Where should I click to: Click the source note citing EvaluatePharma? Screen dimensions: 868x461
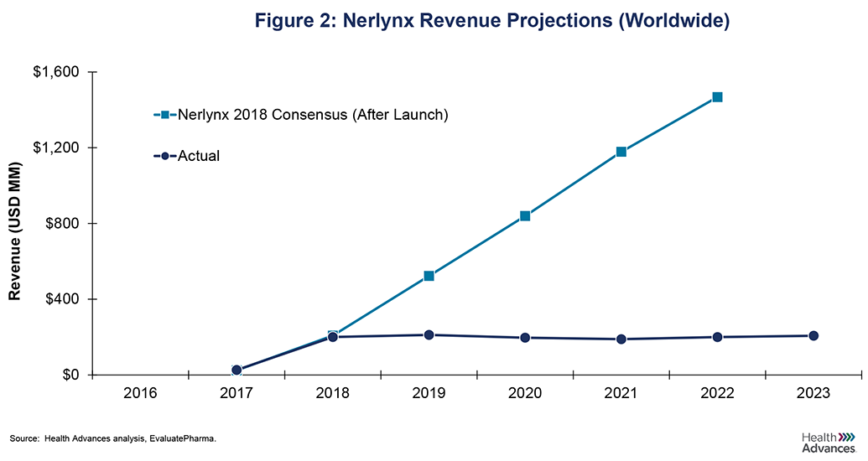pos(113,439)
